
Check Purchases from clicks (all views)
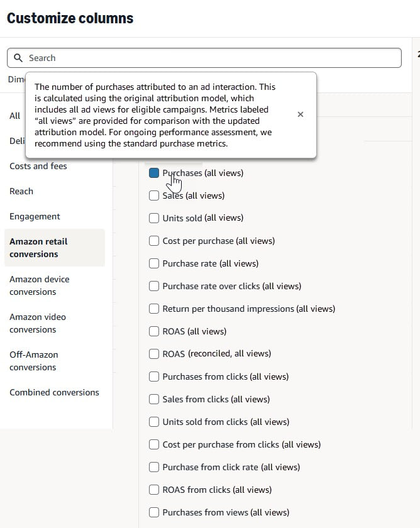[154, 377]
